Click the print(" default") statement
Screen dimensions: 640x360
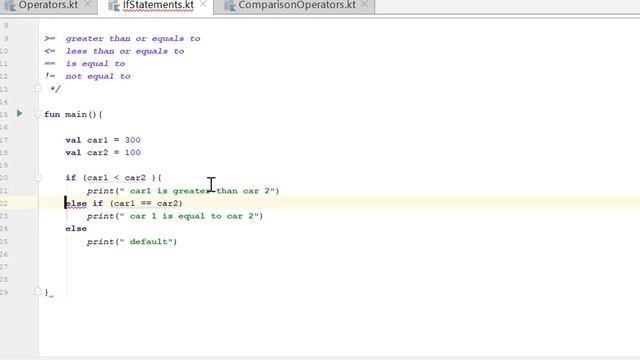pos(132,242)
